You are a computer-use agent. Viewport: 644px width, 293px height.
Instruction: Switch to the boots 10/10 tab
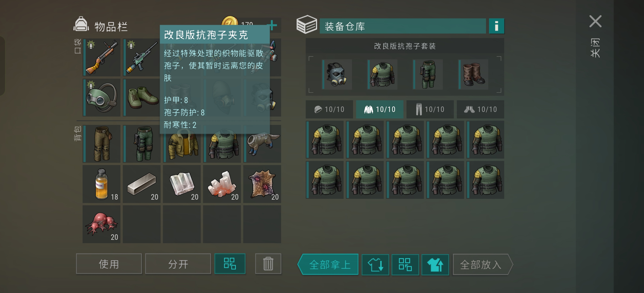point(480,109)
